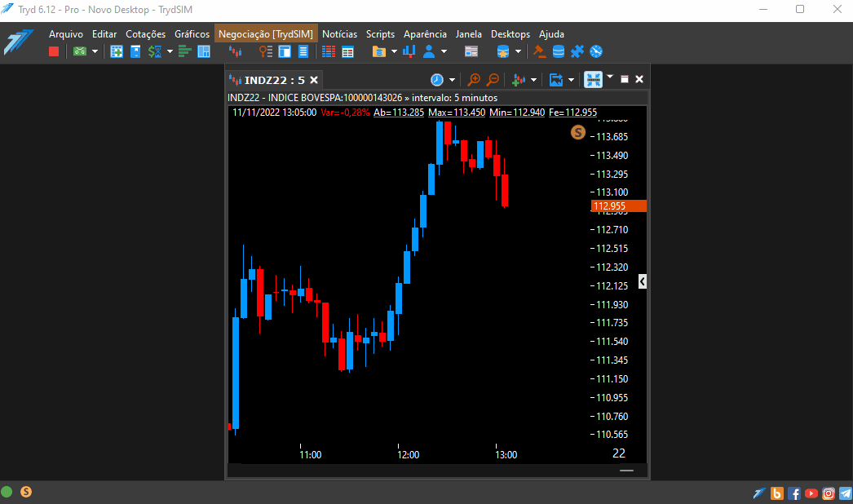Zoom in with the magnifier plus icon
The image size is (853, 504).
[474, 80]
